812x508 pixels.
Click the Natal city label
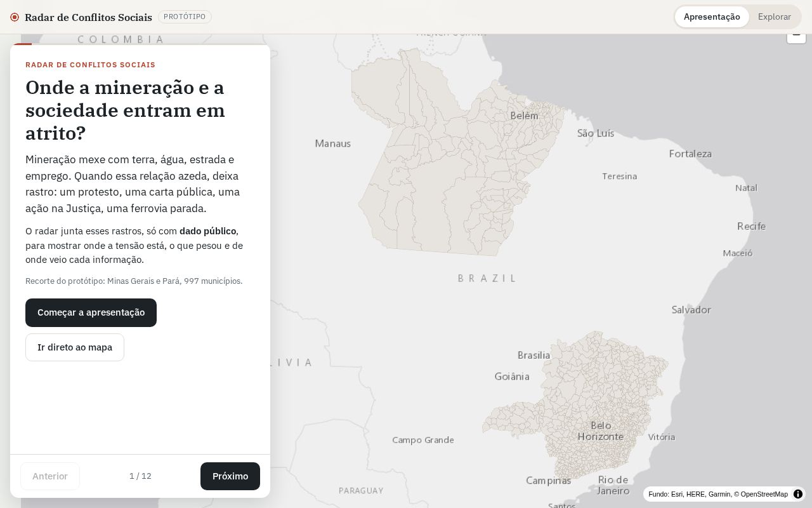click(746, 188)
